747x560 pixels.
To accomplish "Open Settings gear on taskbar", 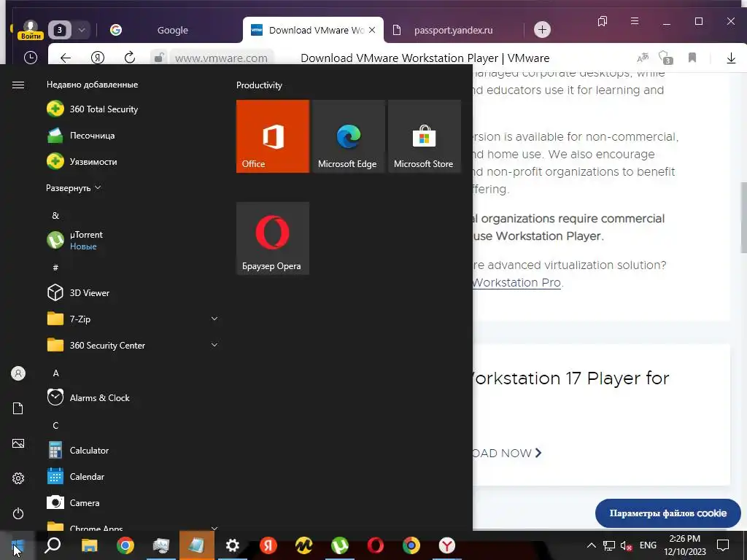I will coord(233,545).
